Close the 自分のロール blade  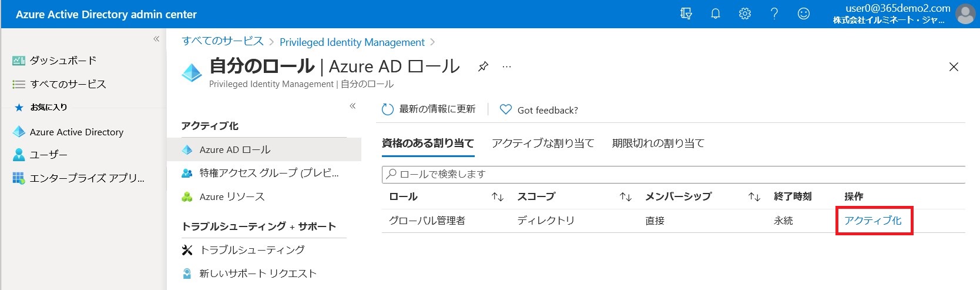pyautogui.click(x=954, y=67)
